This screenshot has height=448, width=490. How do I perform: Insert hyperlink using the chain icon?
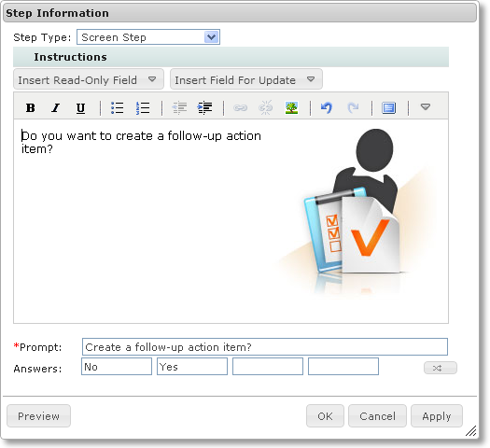point(240,107)
